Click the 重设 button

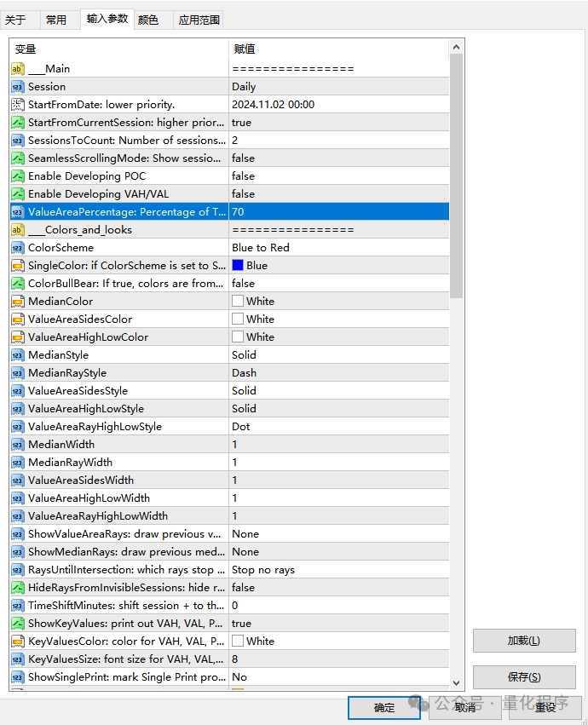coord(545,708)
